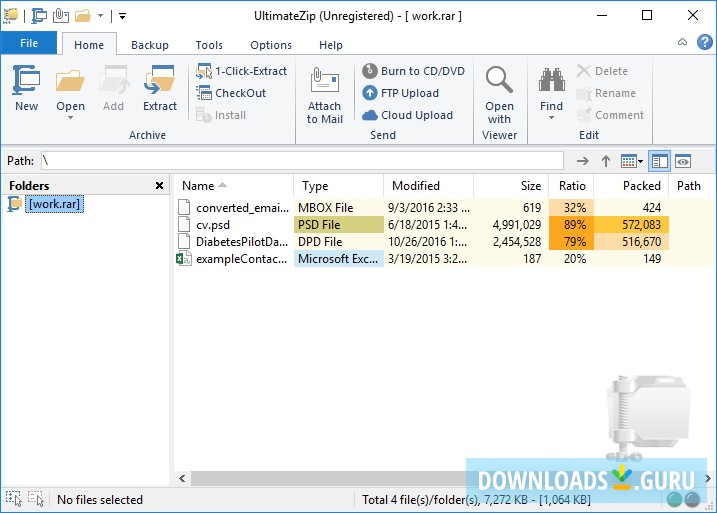Select the converted_emai... file row
Screen dimensions: 717x513
(x=444, y=208)
